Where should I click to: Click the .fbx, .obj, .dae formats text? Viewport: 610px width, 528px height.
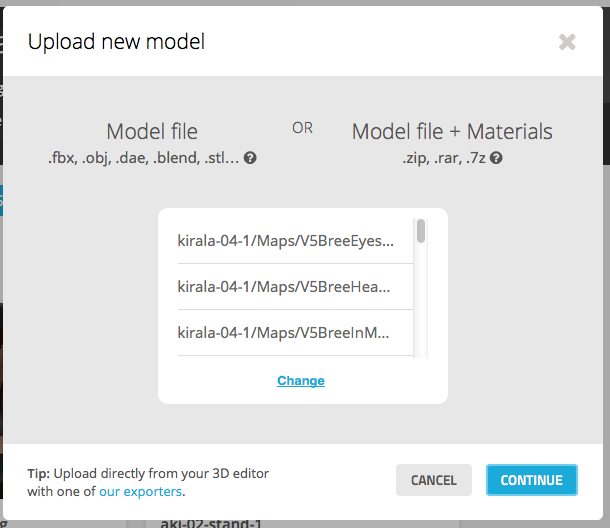tap(144, 158)
